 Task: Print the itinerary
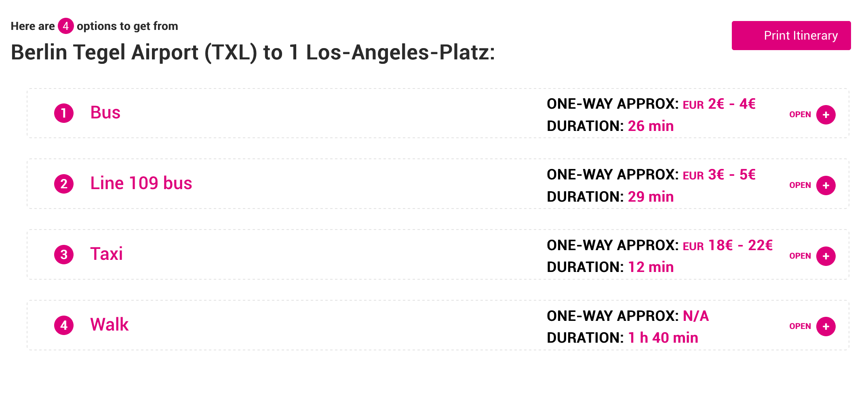coord(791,36)
